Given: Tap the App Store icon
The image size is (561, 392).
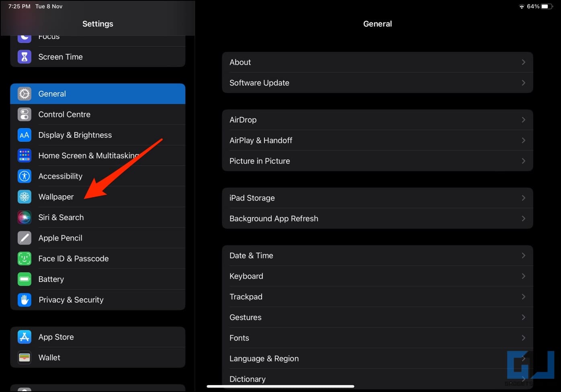Looking at the screenshot, I should coord(25,337).
